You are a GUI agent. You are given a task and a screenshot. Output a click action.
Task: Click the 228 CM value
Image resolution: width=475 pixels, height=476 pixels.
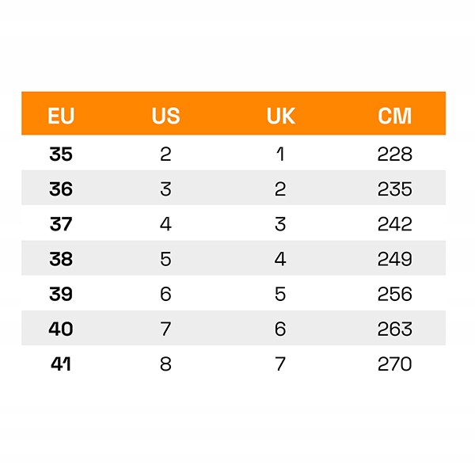[x=394, y=154]
